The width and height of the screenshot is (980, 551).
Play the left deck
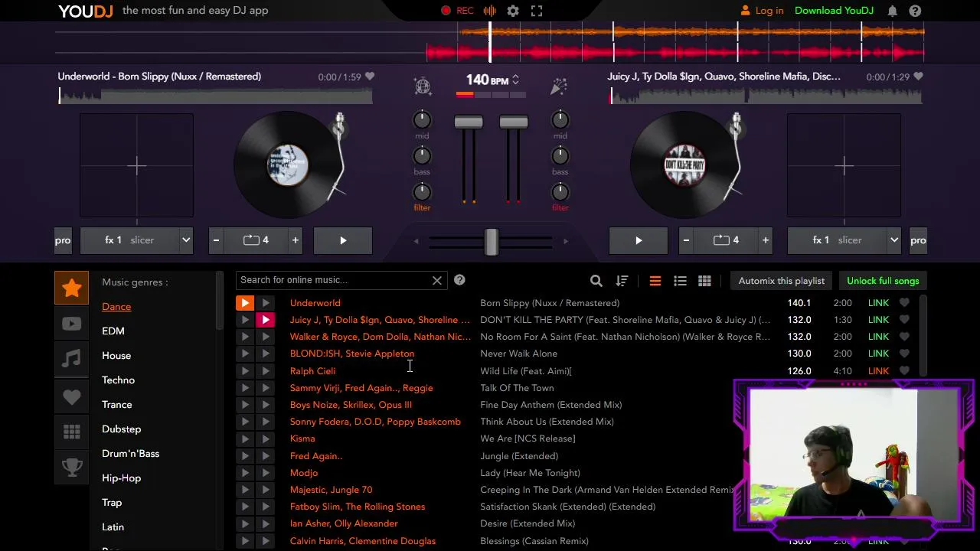(342, 240)
